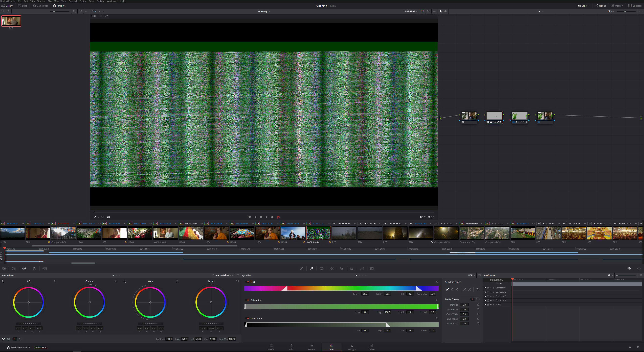The image size is (644, 352).
Task: Mute the viewer audio speaker icon
Action: pyautogui.click(x=108, y=217)
